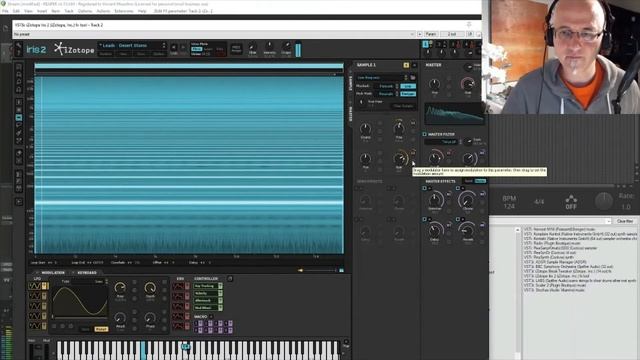The height and width of the screenshot is (360, 640).
Task: Click the Mod wheel strip
Action: tap(46, 351)
